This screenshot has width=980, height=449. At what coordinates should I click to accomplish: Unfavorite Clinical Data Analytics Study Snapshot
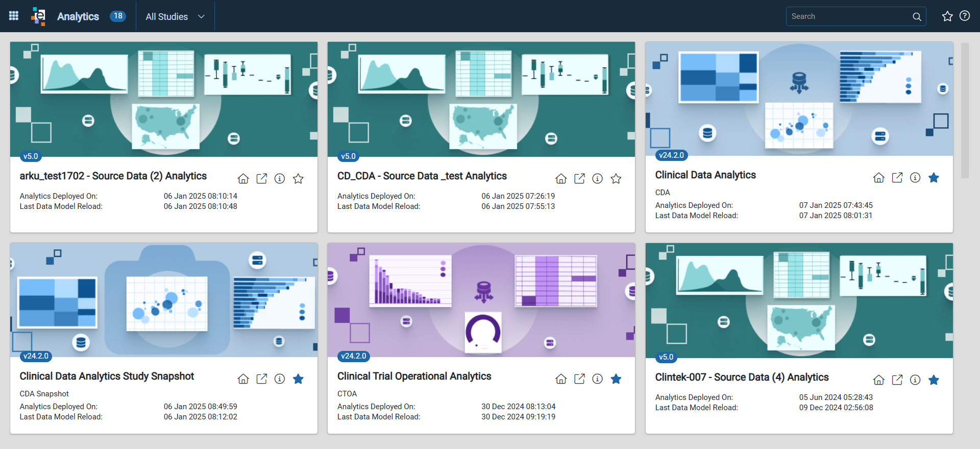click(x=298, y=379)
